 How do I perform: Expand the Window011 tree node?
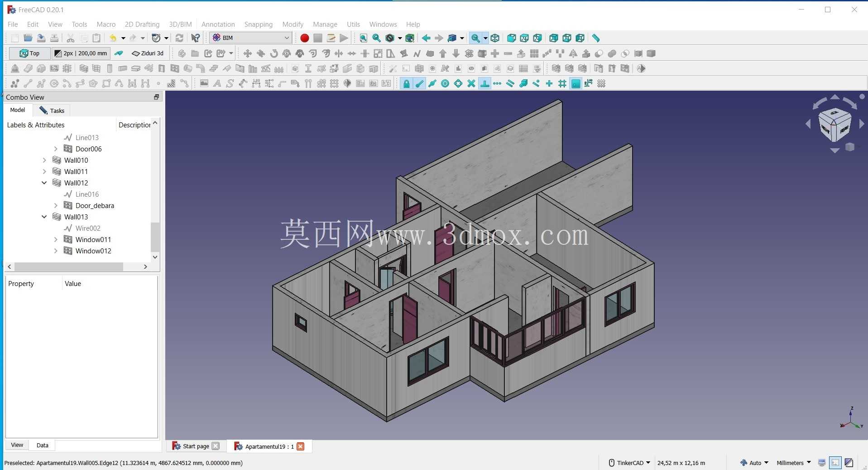(56, 239)
